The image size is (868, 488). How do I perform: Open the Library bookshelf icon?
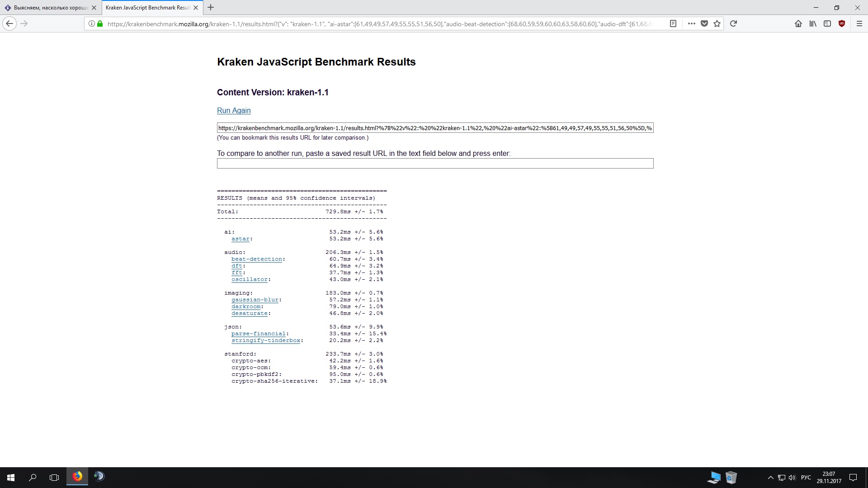tap(813, 23)
